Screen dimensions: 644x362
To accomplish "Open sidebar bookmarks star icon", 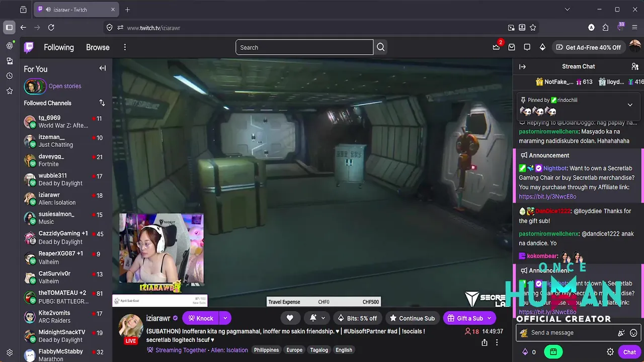I will pos(10,91).
